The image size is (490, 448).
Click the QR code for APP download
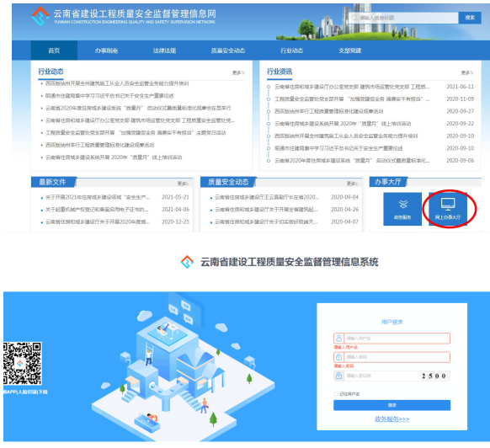tap(22, 363)
